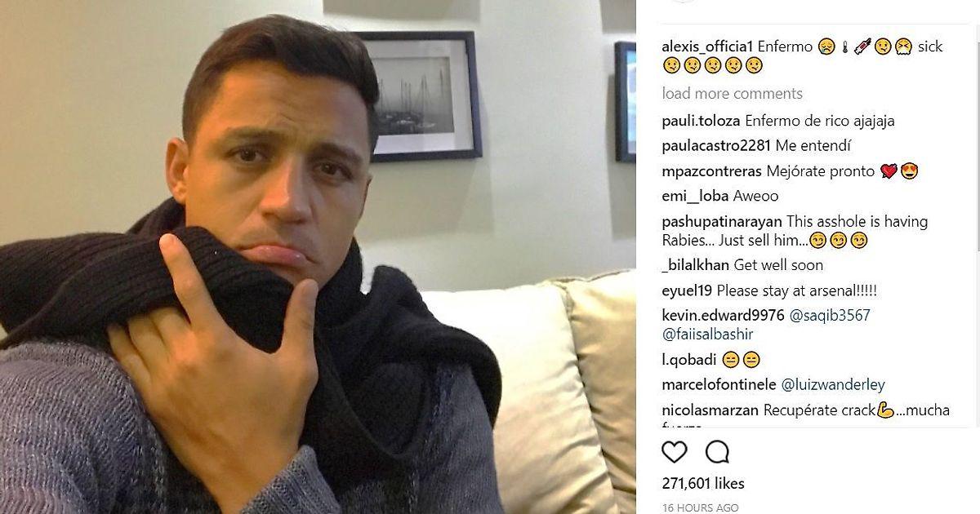Open nicolasmarzan profile link

[x=710, y=410]
